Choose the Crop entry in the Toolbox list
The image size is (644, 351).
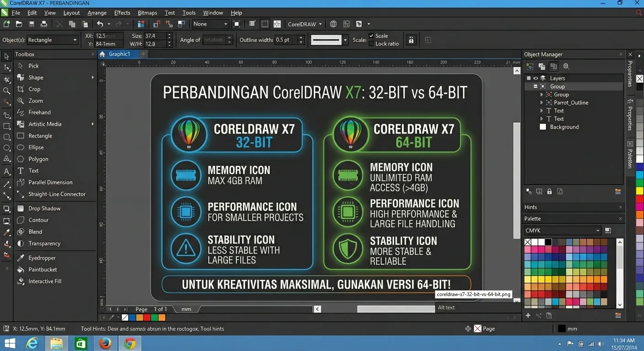[x=55, y=89]
